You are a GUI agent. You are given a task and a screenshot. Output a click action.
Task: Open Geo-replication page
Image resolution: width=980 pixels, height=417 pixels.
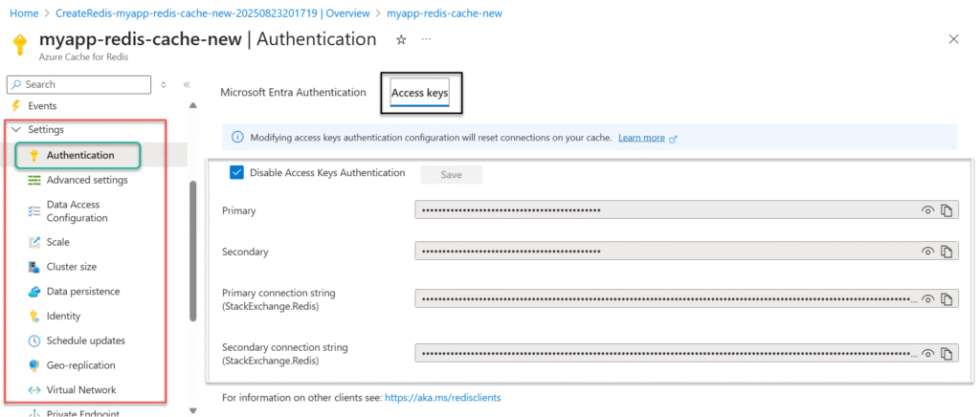coord(80,365)
